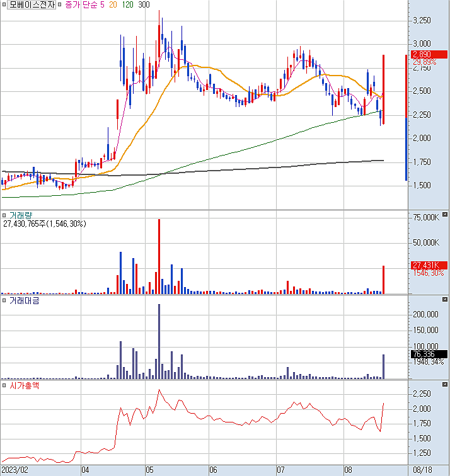Select the 5-day moving average legend

tap(102, 4)
